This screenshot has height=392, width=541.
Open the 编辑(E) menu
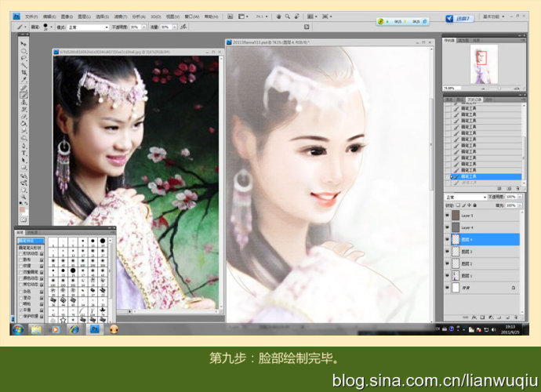(x=49, y=16)
